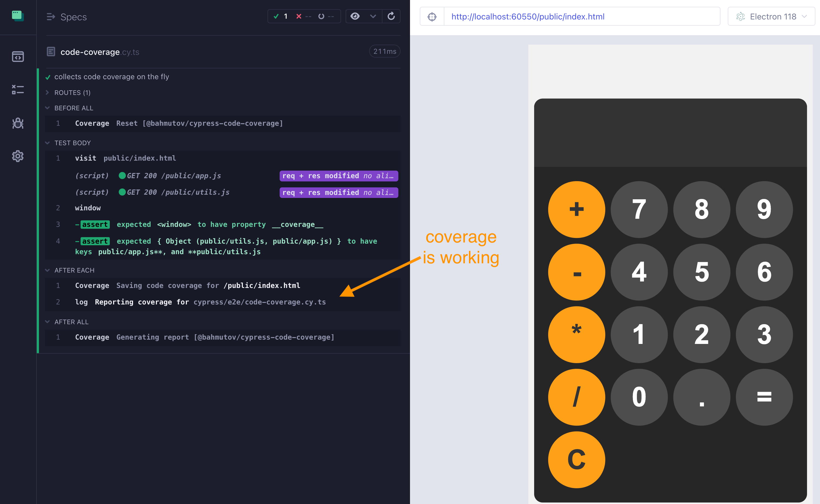Click the failed tests count
This screenshot has width=820, height=504.
coord(303,16)
